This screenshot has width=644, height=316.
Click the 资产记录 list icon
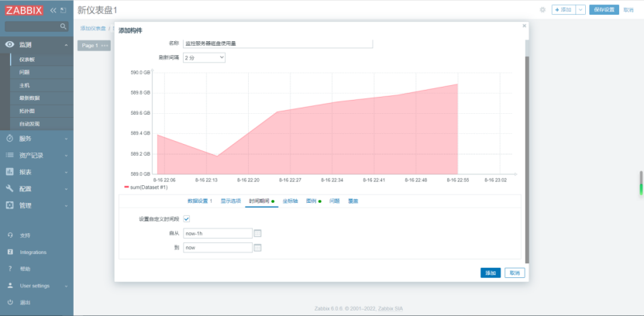point(10,155)
